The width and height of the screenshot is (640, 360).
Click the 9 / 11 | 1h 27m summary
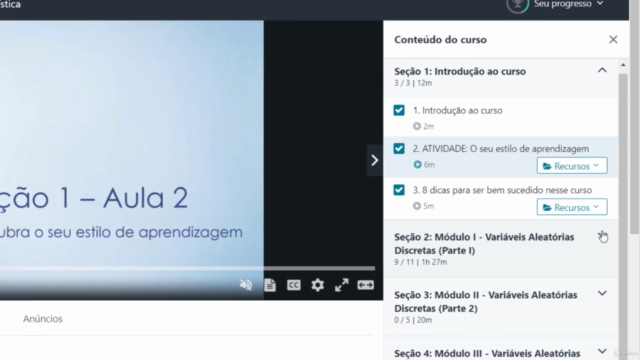420,262
